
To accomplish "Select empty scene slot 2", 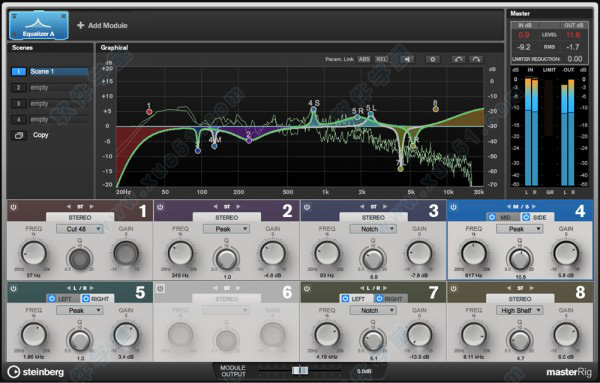I will 50,88.
